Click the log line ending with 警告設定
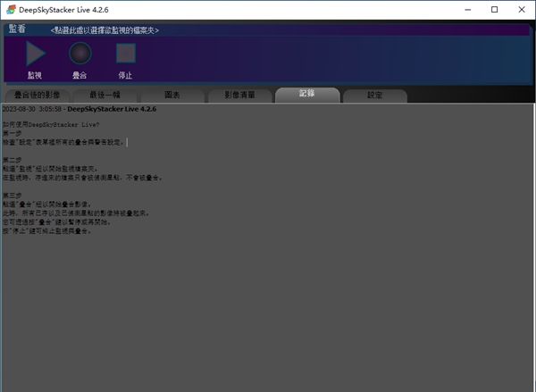536x392 pixels. (x=63, y=142)
